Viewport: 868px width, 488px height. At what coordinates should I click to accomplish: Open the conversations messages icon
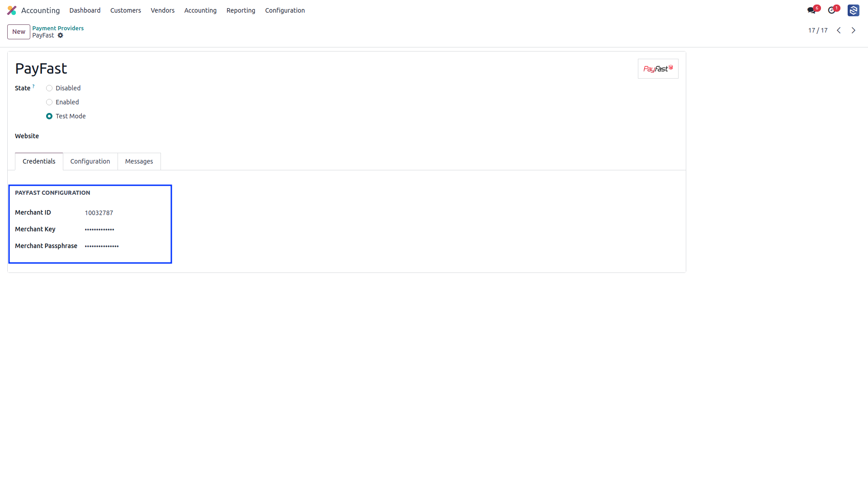coord(811,10)
